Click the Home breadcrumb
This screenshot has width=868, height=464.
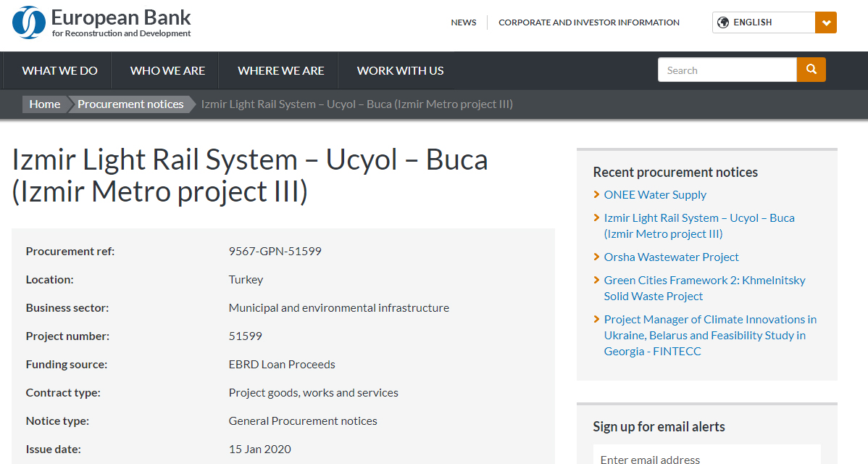pos(45,104)
